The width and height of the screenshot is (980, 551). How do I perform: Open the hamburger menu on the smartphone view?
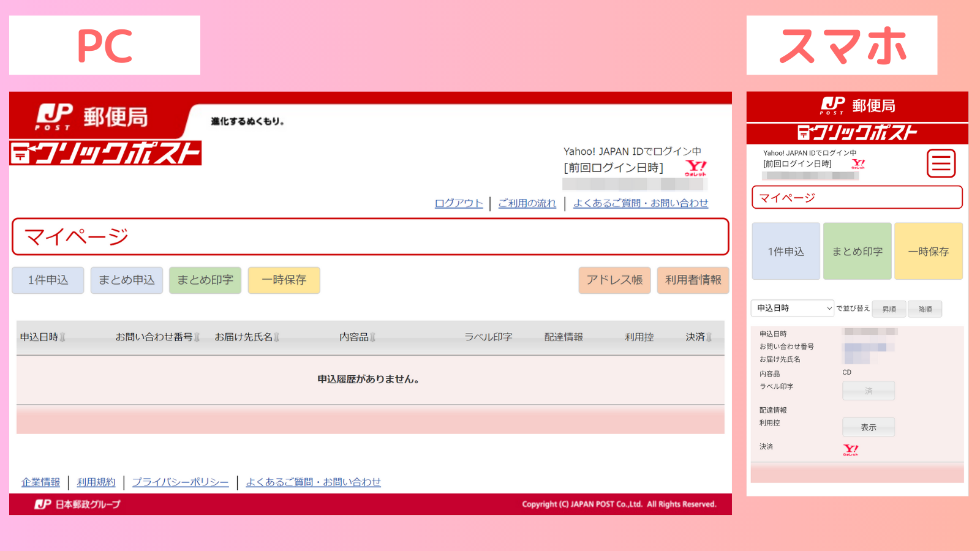[941, 164]
